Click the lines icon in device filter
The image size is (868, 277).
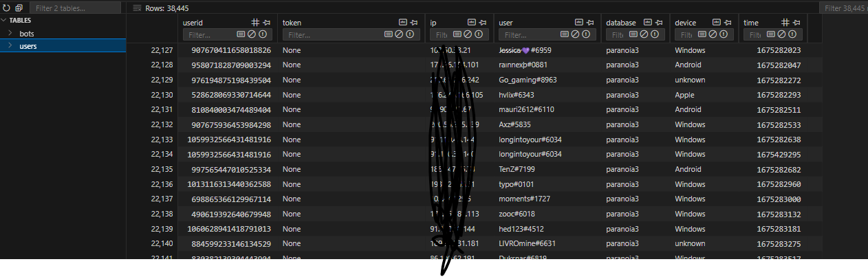coord(702,34)
